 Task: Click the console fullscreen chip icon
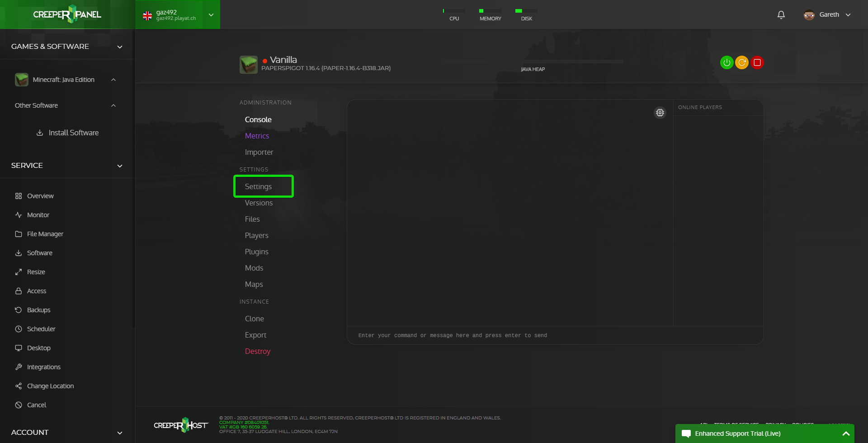[x=660, y=113]
